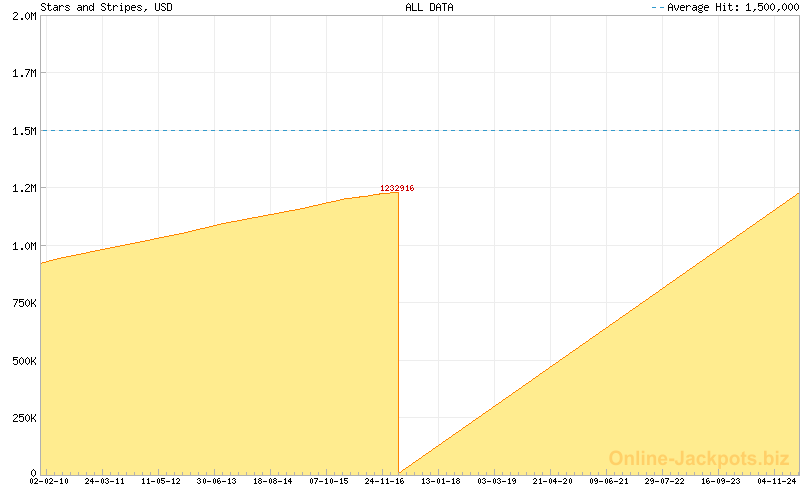800x490 pixels.
Task: Click the "ALL DATA" heading
Action: tap(428, 7)
